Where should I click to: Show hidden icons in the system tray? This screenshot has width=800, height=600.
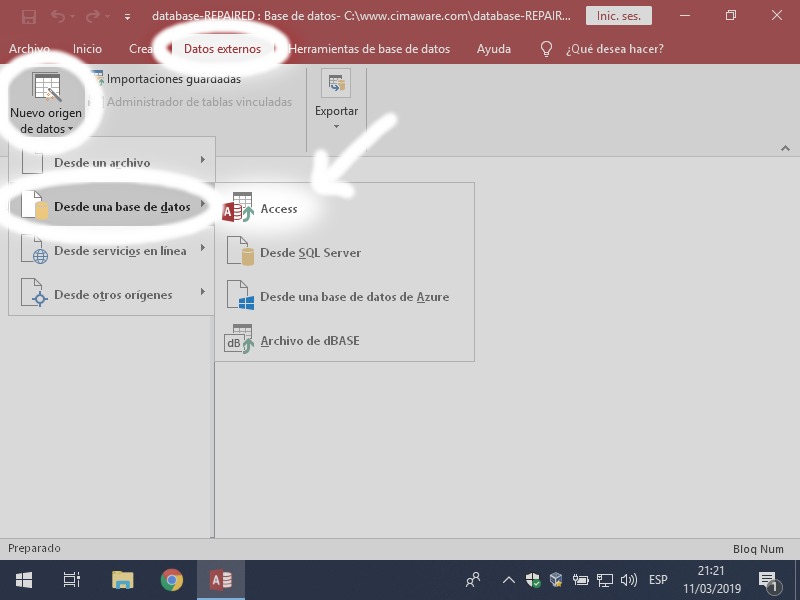tap(508, 579)
